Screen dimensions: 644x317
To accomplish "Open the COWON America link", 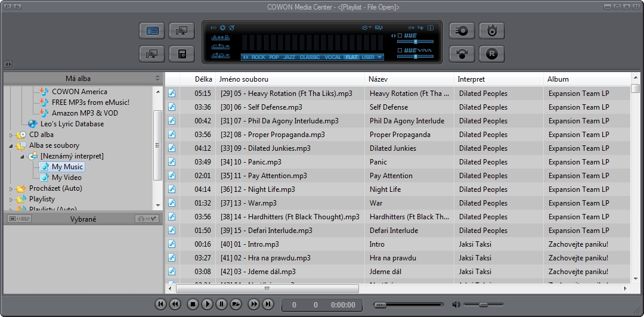I will [79, 92].
